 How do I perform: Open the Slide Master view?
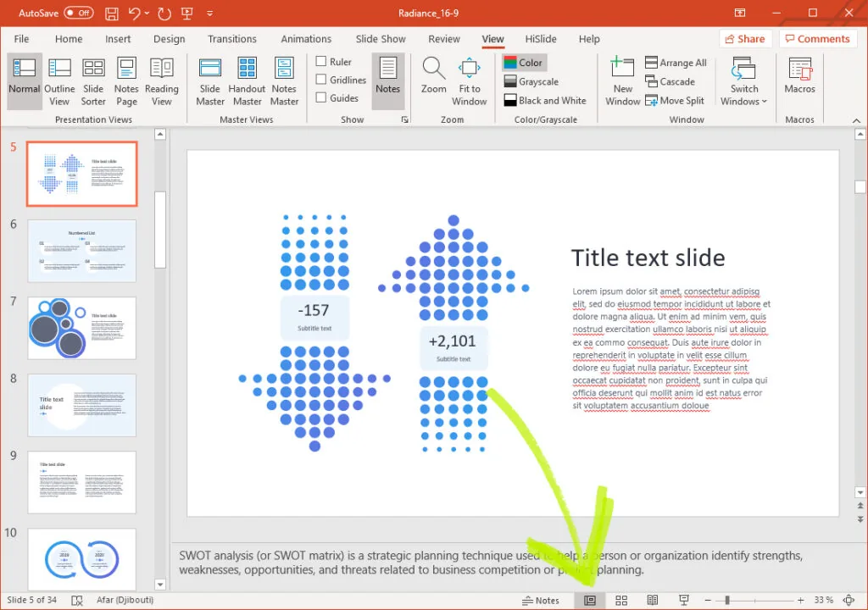coord(210,82)
